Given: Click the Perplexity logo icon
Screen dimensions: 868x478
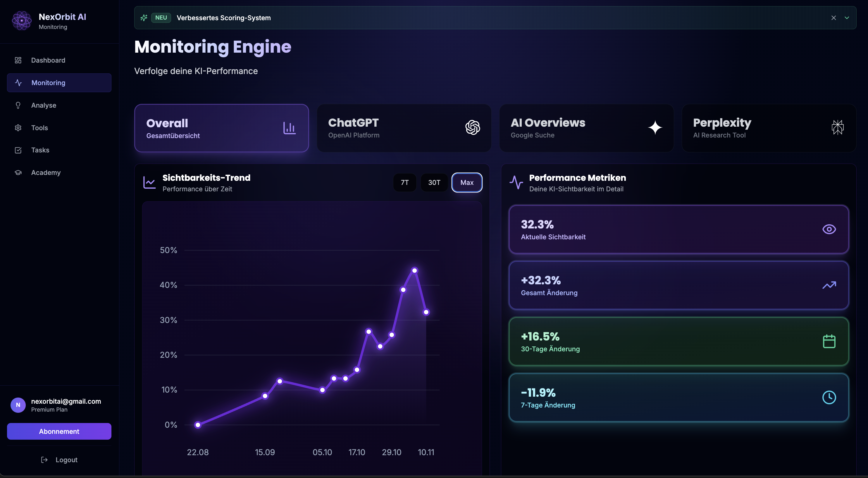Looking at the screenshot, I should [837, 128].
